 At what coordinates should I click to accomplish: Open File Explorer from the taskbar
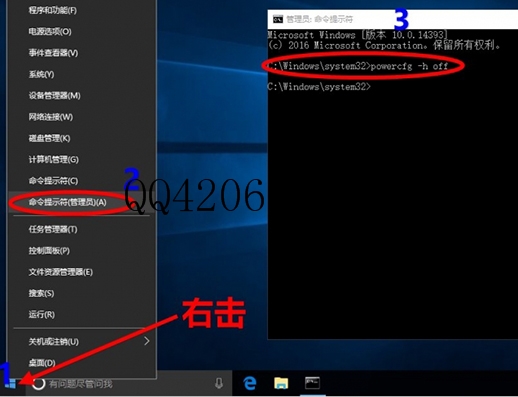(281, 383)
